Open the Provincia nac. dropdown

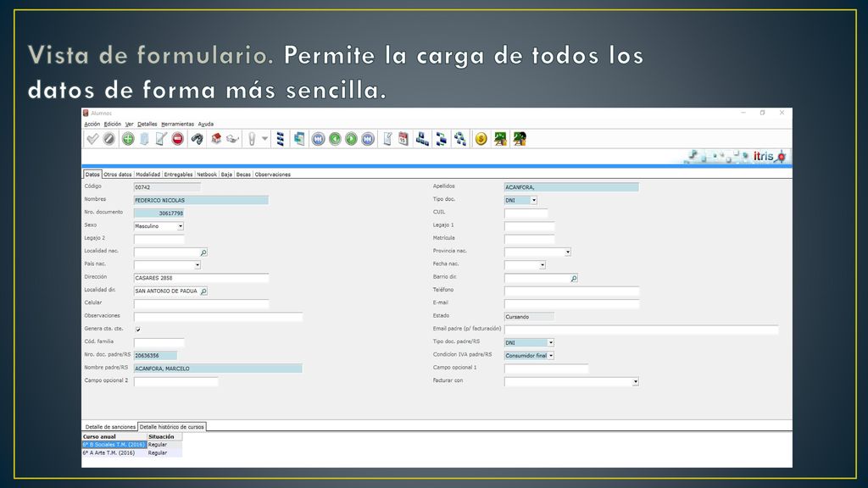[x=567, y=252]
